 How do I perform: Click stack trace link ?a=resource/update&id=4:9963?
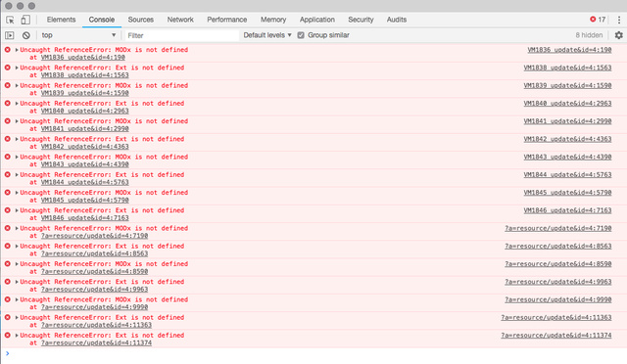point(94,290)
